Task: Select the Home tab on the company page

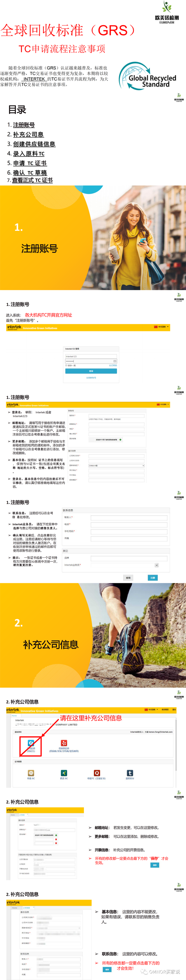Action: coord(15,716)
